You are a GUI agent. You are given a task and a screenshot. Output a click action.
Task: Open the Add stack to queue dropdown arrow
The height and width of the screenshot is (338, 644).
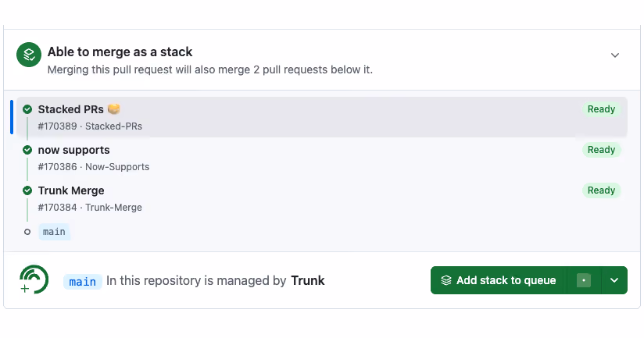[x=614, y=280]
